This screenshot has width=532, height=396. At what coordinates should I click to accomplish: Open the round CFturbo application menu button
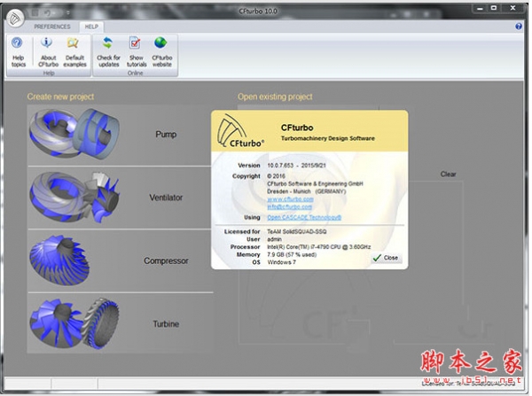[15, 18]
